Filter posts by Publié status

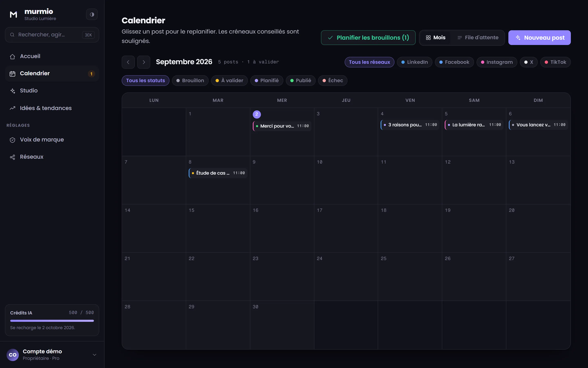301,81
